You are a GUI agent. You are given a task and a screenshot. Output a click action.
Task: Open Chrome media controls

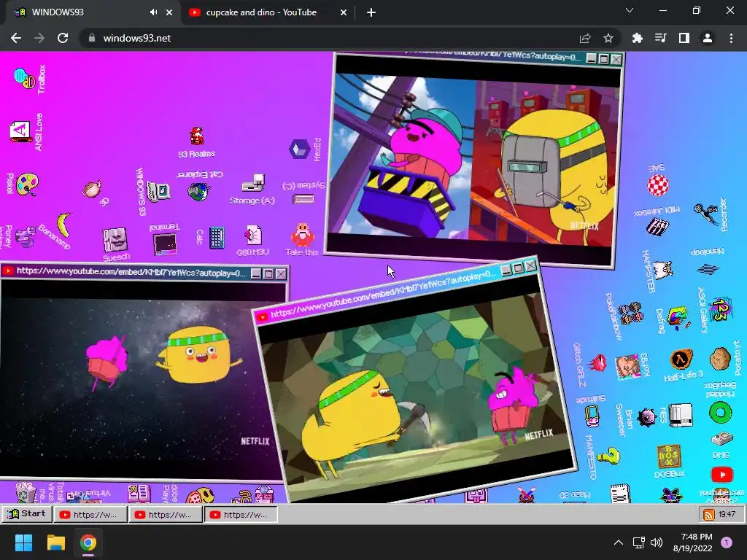click(660, 38)
